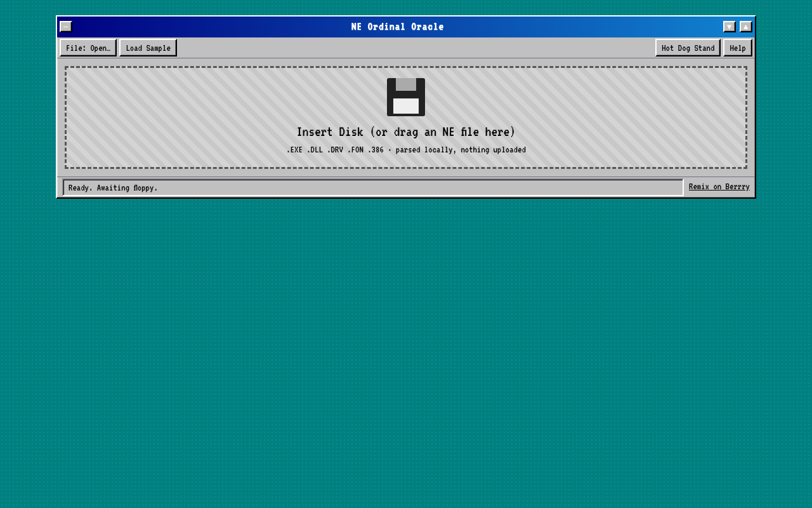Viewport: 812px width, 508px height.
Task: Open the system menu box in title bar
Action: click(x=66, y=27)
